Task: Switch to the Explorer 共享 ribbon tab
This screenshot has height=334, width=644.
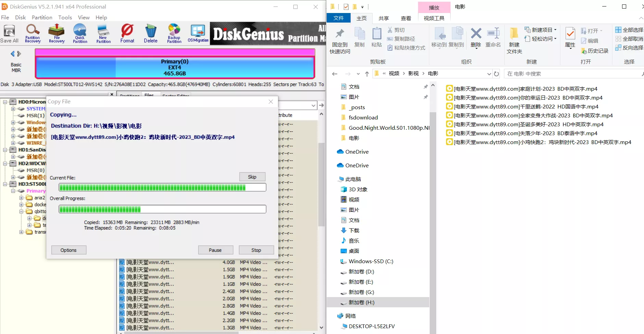Action: 383,18
